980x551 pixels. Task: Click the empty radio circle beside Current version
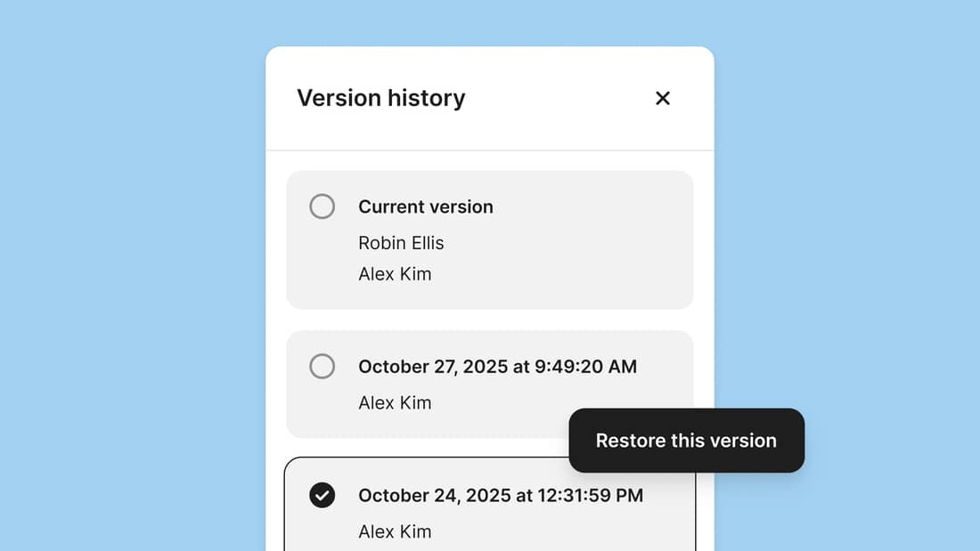click(x=322, y=206)
